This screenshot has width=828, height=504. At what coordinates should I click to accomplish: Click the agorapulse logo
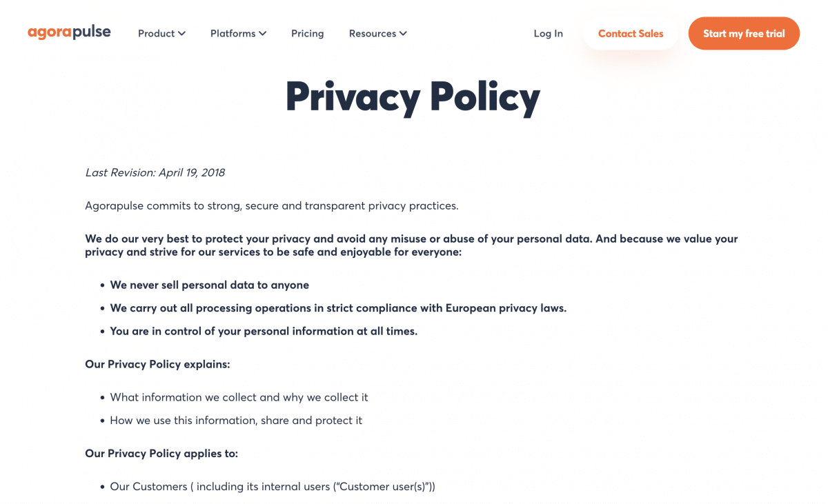pyautogui.click(x=69, y=31)
